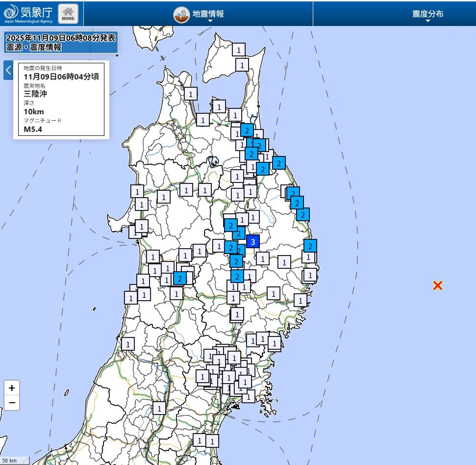
Task: Click the 11月09日06時04分頃 occurrence time
Action: (x=61, y=77)
